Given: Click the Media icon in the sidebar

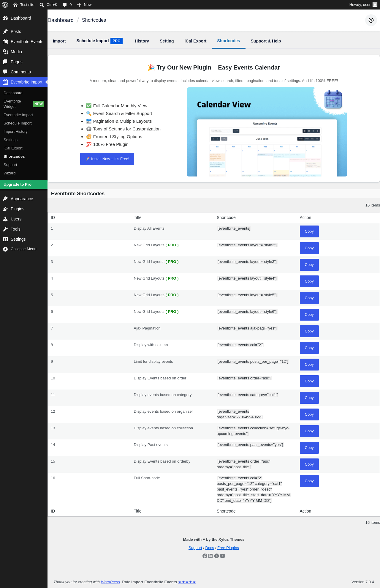Looking at the screenshot, I should point(5,52).
